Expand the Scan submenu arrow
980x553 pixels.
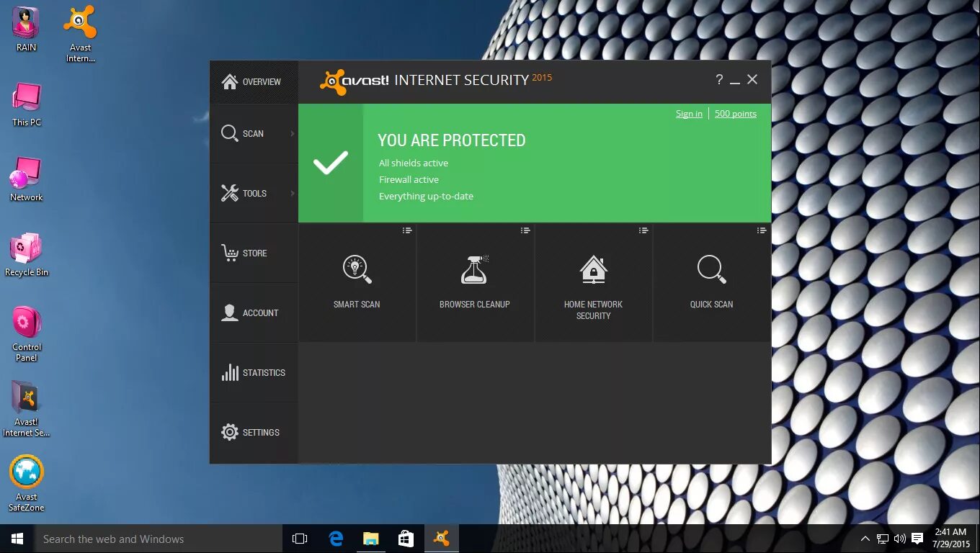click(x=293, y=133)
